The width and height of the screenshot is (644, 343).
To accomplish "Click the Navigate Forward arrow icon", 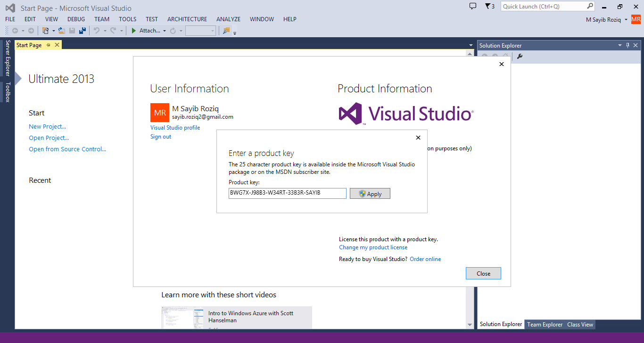I will point(31,31).
